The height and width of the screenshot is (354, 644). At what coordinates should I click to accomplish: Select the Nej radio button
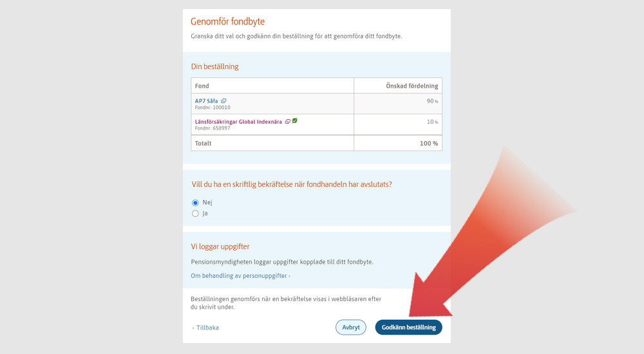pos(195,202)
